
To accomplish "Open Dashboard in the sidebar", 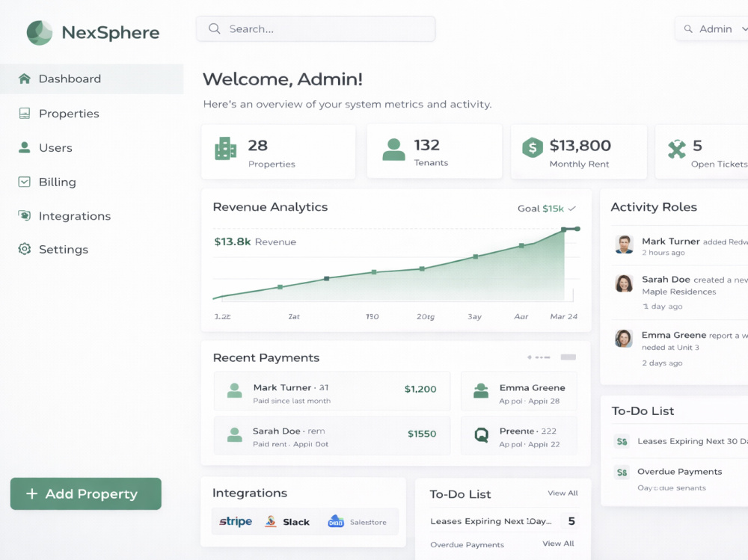I will 91,79.
